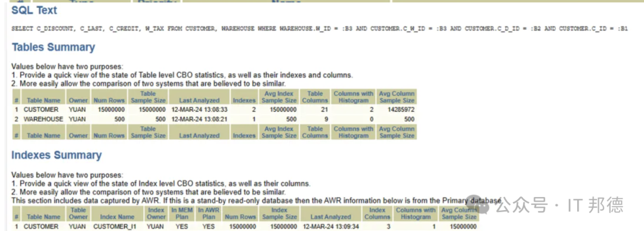Select the line about Table level CBO statistics

point(182,75)
